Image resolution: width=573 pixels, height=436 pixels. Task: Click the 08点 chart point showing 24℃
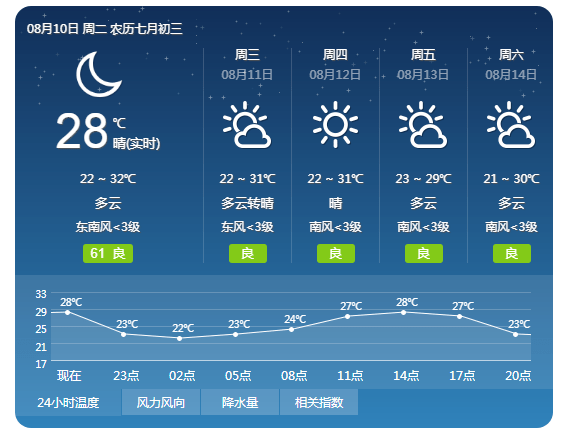[291, 329]
